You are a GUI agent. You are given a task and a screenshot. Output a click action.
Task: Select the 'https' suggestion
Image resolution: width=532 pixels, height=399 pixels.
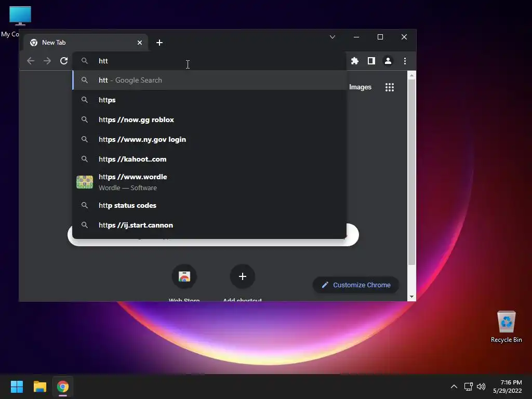(x=209, y=100)
